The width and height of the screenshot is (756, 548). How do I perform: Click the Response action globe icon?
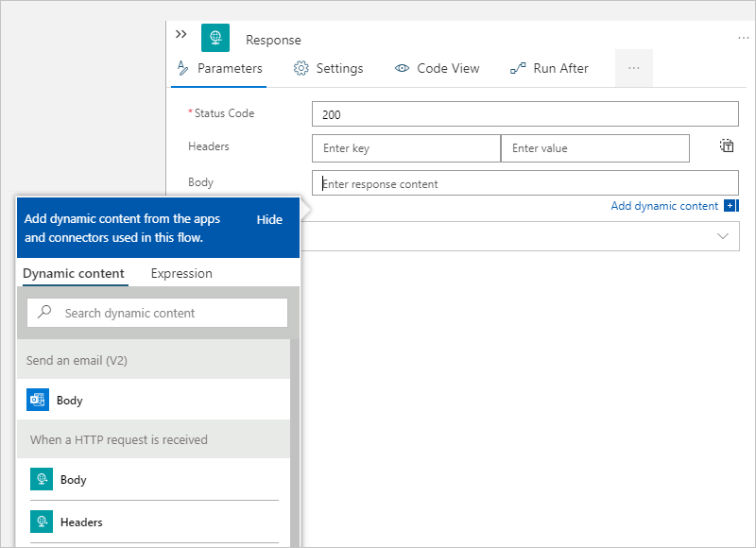[215, 39]
